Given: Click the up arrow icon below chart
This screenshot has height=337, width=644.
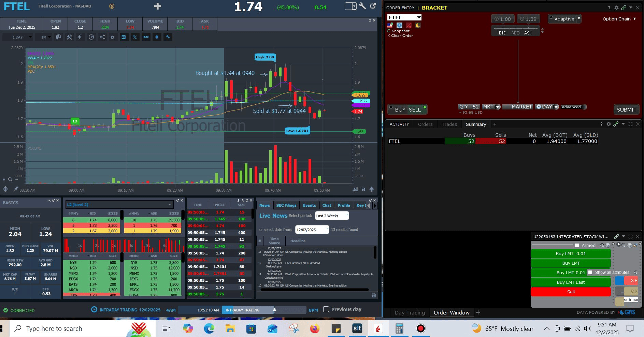Looking at the screenshot, I should (x=372, y=189).
